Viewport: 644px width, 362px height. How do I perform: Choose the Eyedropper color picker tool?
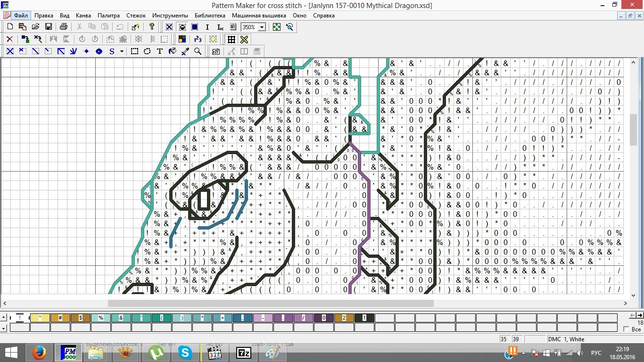pyautogui.click(x=185, y=51)
